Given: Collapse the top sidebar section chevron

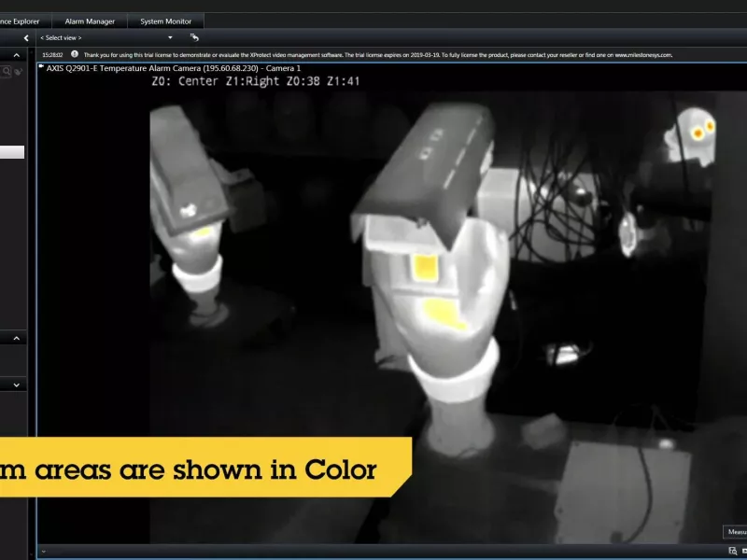Looking at the screenshot, I should click(18, 56).
